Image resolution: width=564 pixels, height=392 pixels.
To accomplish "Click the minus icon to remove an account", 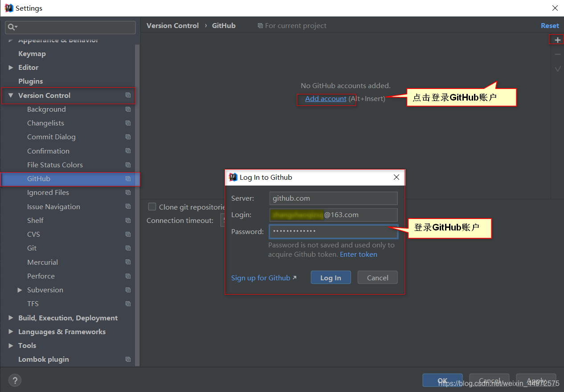I will click(x=557, y=54).
